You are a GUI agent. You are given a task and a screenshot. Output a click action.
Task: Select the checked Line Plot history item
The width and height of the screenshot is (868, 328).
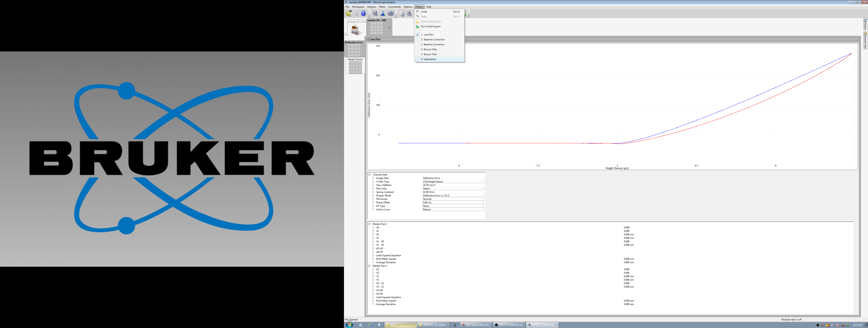pyautogui.click(x=428, y=35)
